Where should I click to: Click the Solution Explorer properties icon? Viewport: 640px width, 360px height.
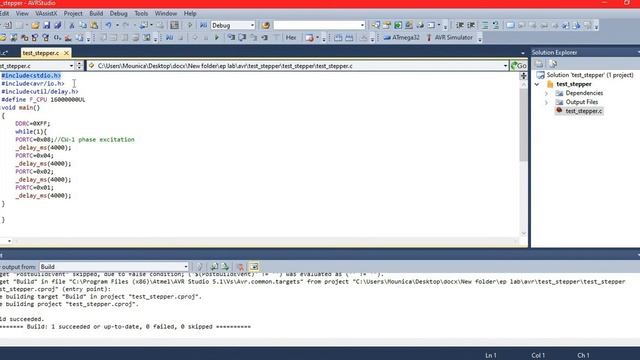click(x=539, y=64)
